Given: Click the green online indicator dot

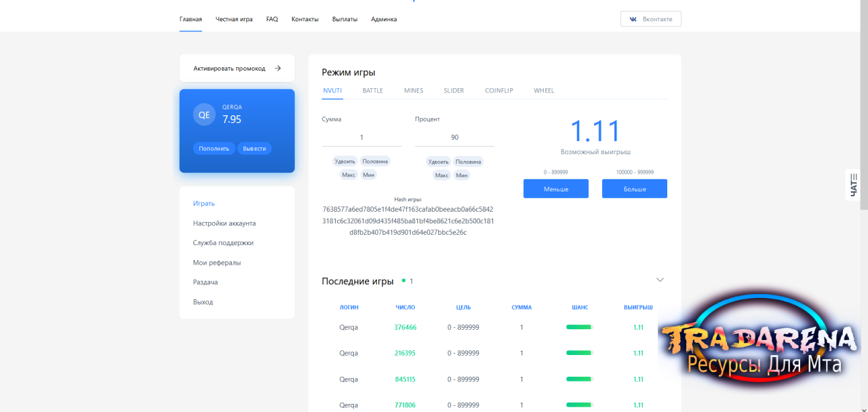Looking at the screenshot, I should (403, 280).
